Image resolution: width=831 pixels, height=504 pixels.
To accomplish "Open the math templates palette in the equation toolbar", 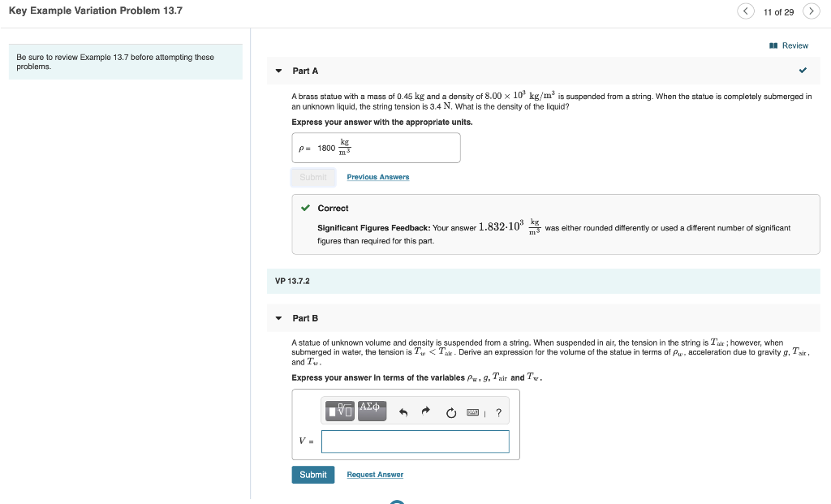I will coord(339,411).
